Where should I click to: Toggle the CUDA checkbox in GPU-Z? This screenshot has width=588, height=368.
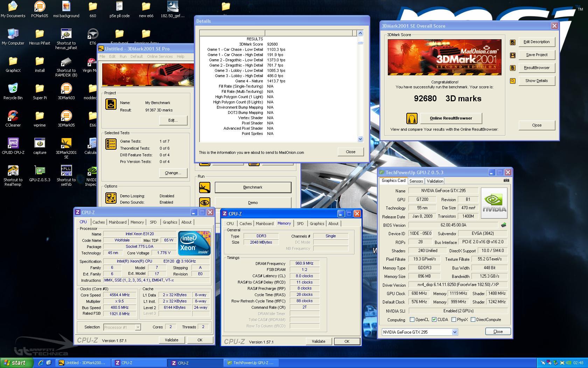coord(434,320)
